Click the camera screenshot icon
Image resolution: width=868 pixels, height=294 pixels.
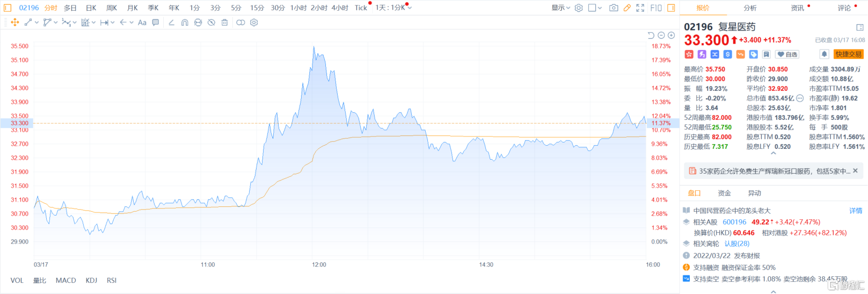[x=614, y=8]
